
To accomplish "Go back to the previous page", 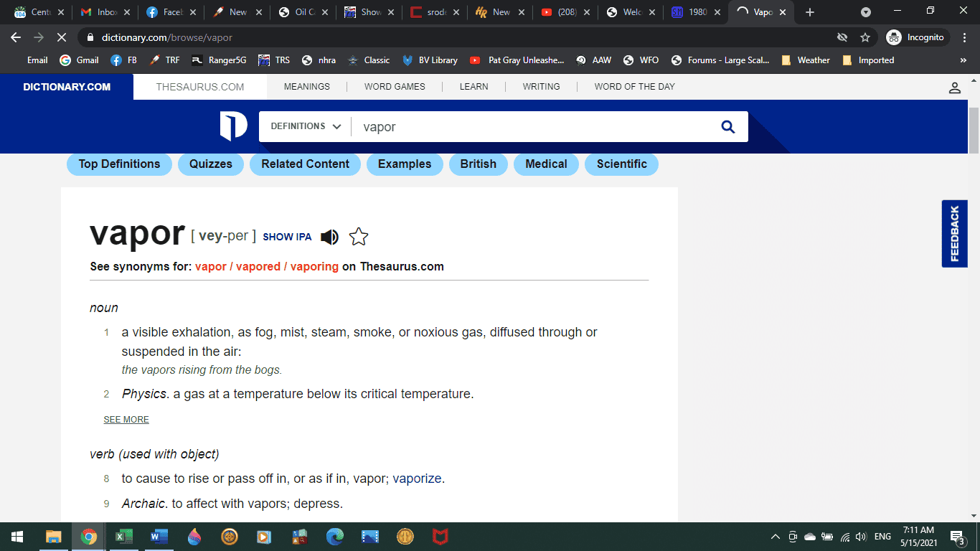I will point(16,37).
